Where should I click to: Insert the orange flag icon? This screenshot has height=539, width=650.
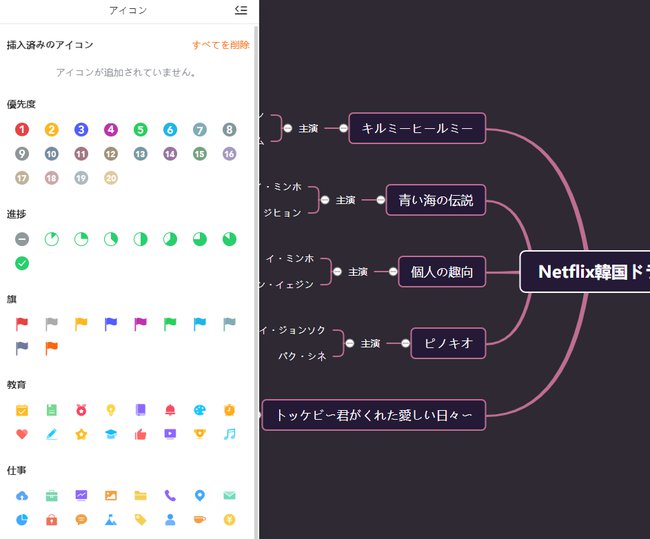click(x=52, y=348)
